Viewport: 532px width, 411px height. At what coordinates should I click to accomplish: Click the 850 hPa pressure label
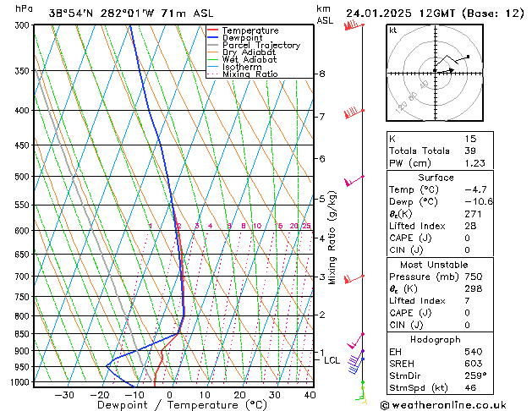pos(22,334)
